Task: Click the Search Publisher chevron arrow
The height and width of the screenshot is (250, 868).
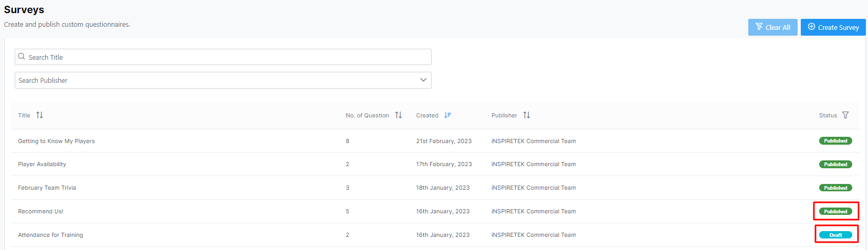Action: 423,80
